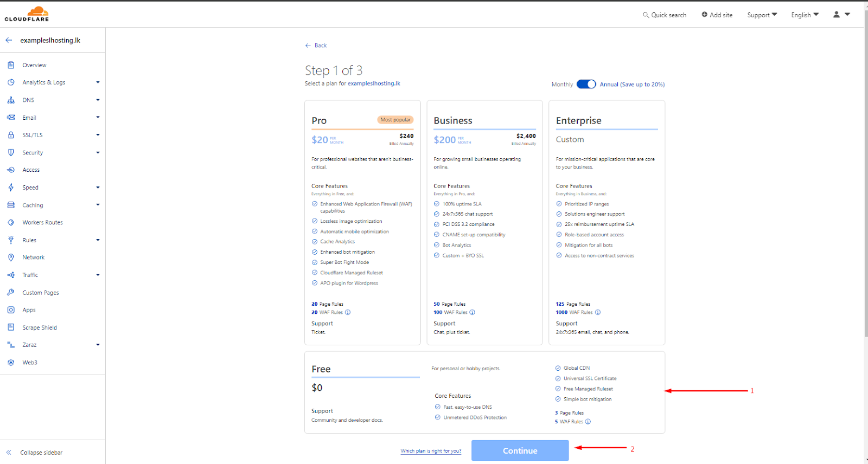
Task: Click the Quick search field
Action: 665,15
